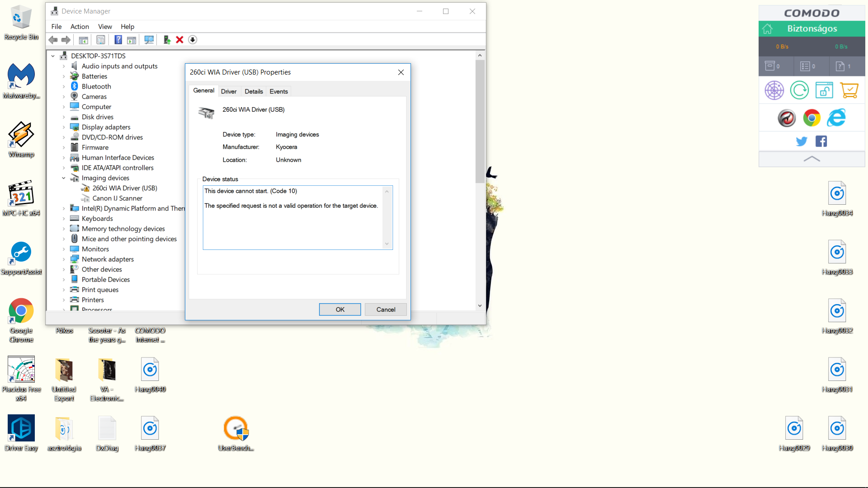868x488 pixels.
Task: Click the Disable device down-arrow icon
Action: pyautogui.click(x=193, y=40)
